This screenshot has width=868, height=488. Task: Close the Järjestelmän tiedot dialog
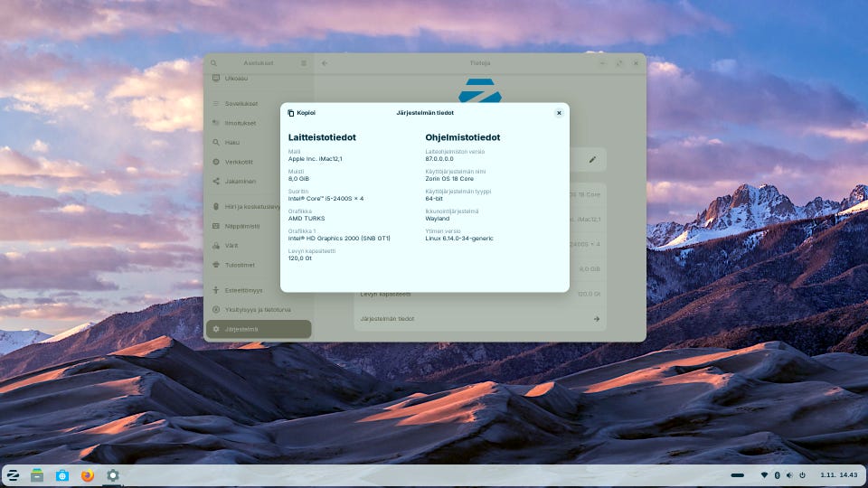pyautogui.click(x=559, y=113)
